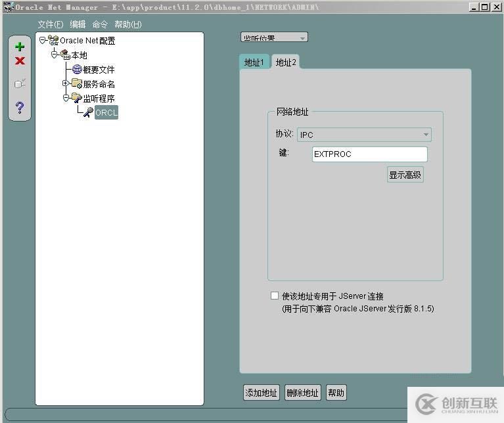Open the 编辑 menu

pyautogui.click(x=78, y=24)
